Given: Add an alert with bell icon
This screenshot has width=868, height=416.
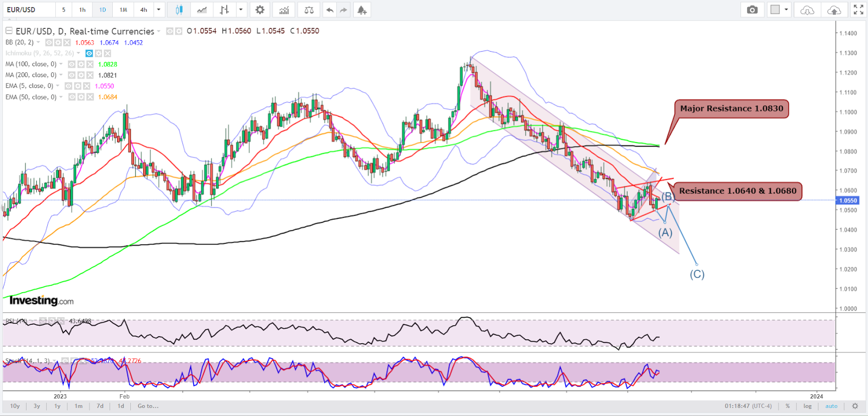Looking at the screenshot, I should pyautogui.click(x=362, y=10).
